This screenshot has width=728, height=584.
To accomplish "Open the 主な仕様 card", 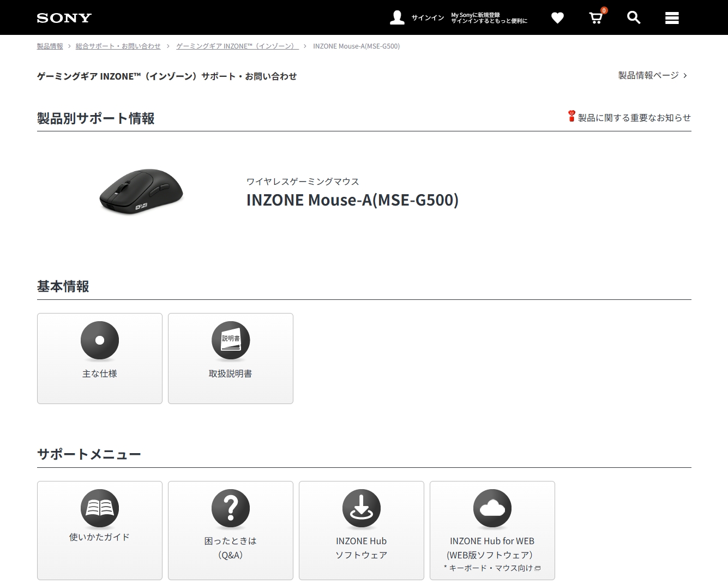I will [100, 358].
